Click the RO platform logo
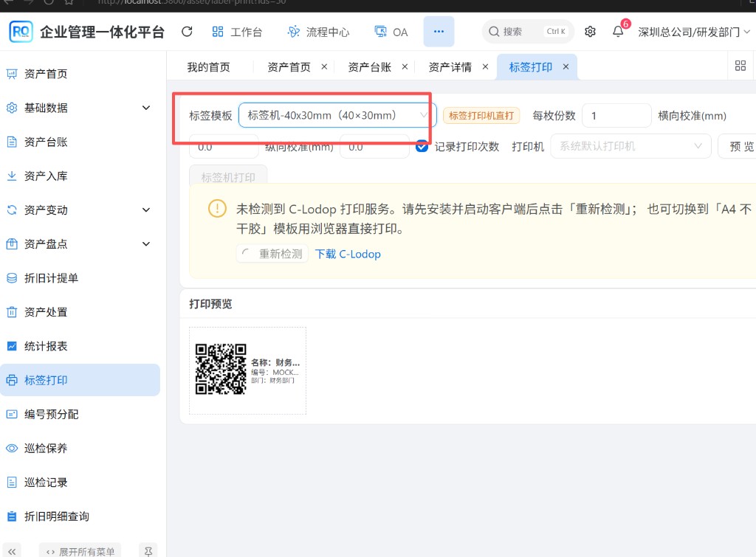 (21, 32)
